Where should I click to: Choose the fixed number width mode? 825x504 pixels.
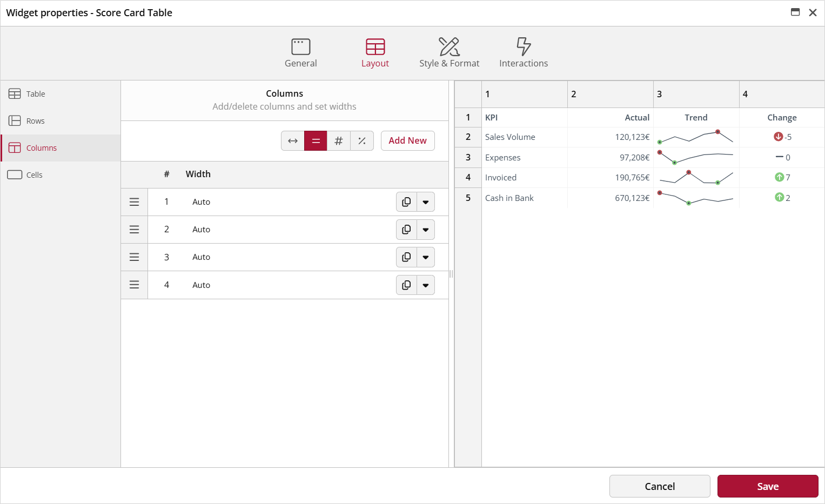tap(339, 141)
